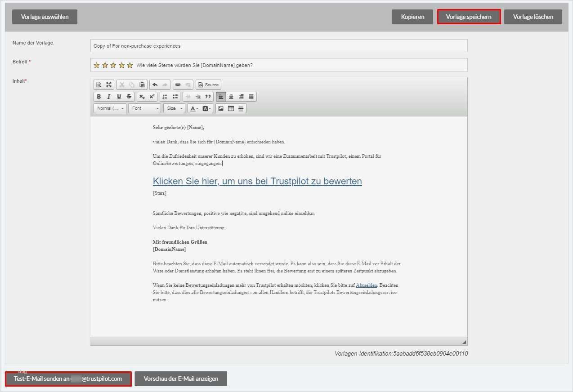
Task: Click the Copy icon in the editor toolbar
Action: [132, 85]
